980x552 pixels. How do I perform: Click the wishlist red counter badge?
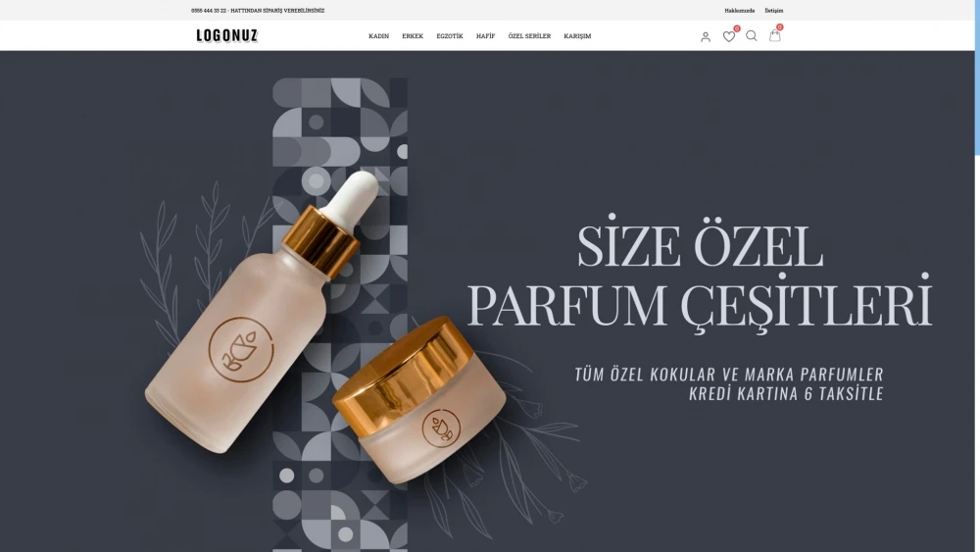(737, 28)
